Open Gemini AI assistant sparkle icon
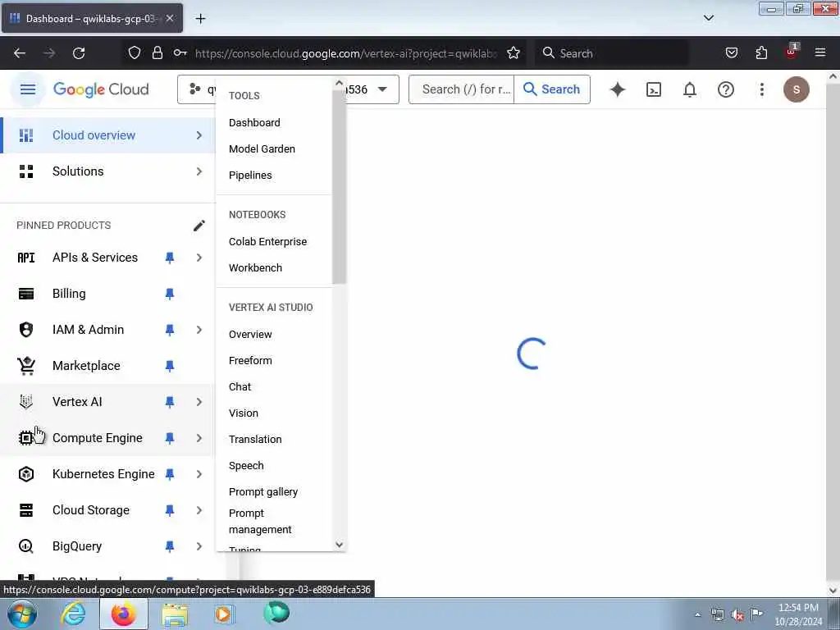This screenshot has width=840, height=630. pyautogui.click(x=618, y=89)
